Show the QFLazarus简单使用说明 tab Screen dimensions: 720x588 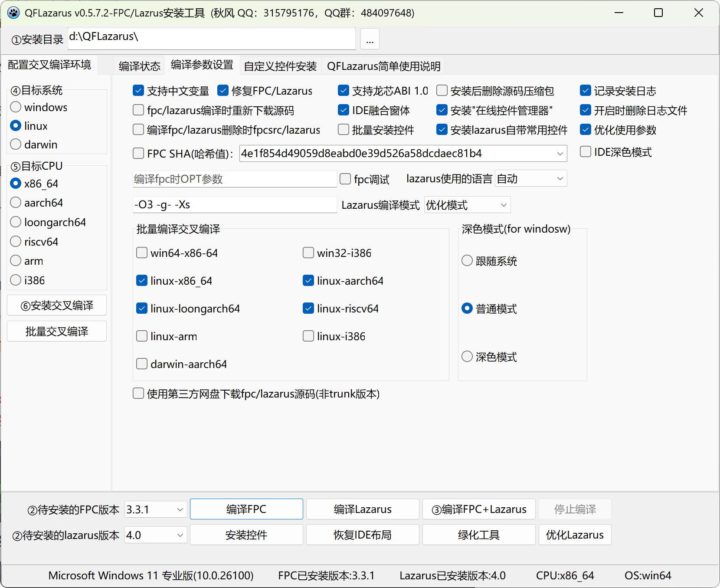tap(384, 66)
